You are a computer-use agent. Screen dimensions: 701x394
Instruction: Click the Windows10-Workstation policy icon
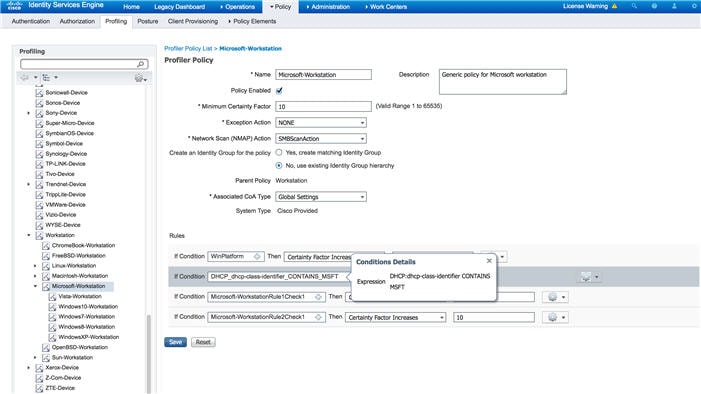click(x=52, y=307)
